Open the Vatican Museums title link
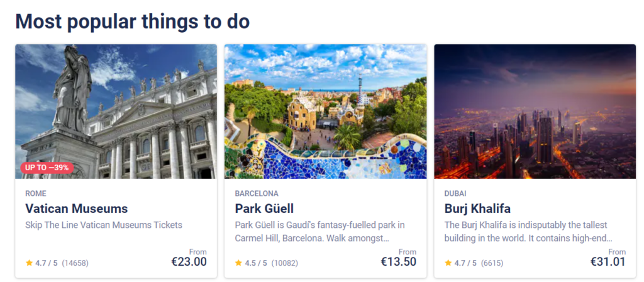This screenshot has height=282, width=644. (x=76, y=209)
